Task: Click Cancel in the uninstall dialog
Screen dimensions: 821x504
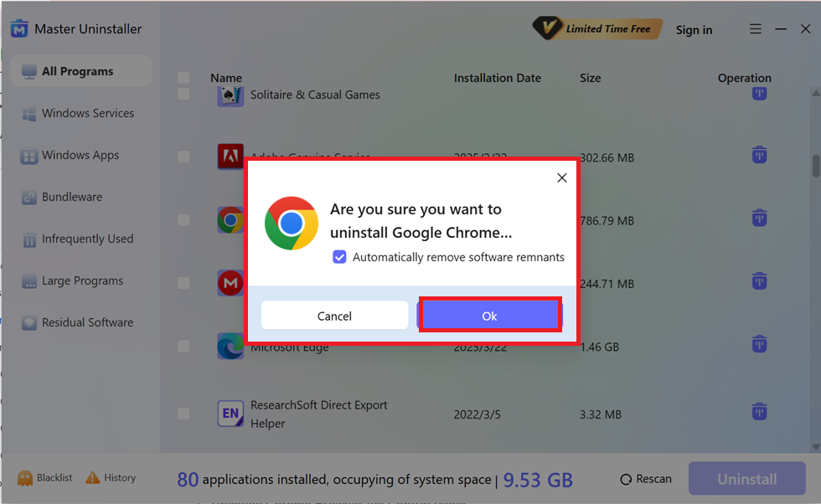Action: (x=334, y=315)
